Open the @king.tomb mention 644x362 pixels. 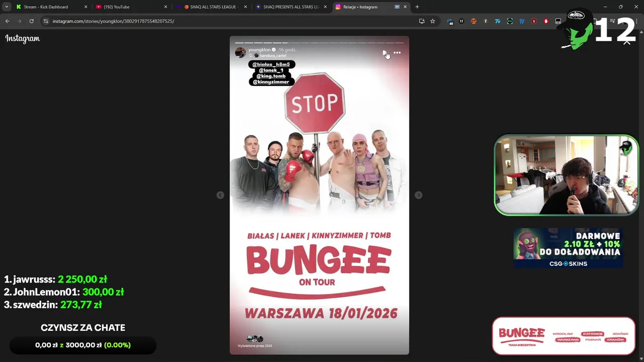point(271,76)
